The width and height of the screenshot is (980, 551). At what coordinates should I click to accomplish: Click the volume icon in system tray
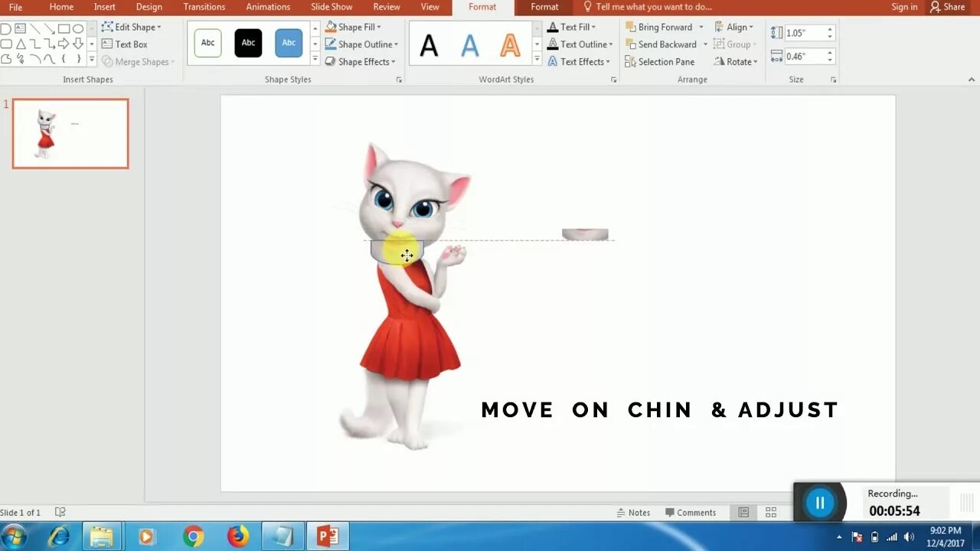point(910,536)
